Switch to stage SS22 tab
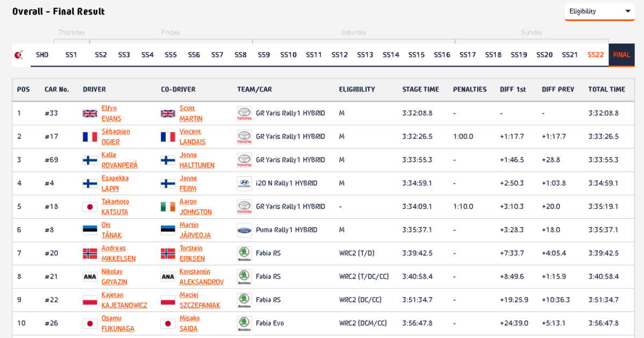Image resolution: width=644 pixels, height=338 pixels. (596, 55)
